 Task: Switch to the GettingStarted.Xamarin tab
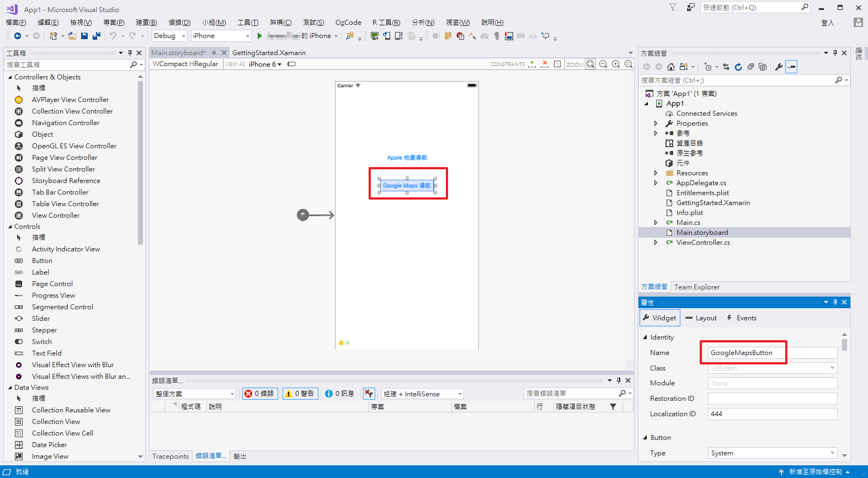click(269, 53)
